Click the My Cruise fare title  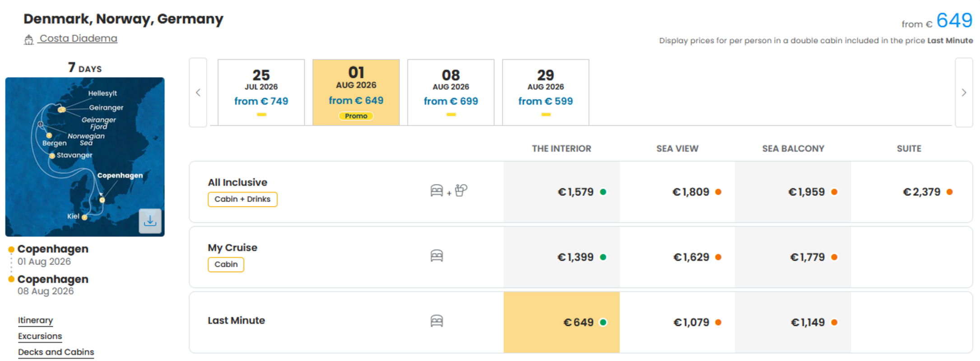(x=232, y=248)
